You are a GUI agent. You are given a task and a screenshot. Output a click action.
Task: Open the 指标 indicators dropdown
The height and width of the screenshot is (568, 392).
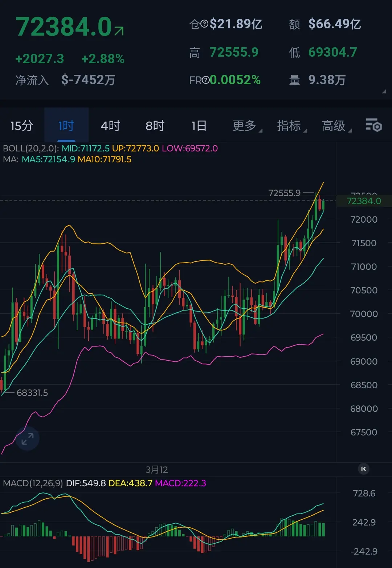pos(292,126)
